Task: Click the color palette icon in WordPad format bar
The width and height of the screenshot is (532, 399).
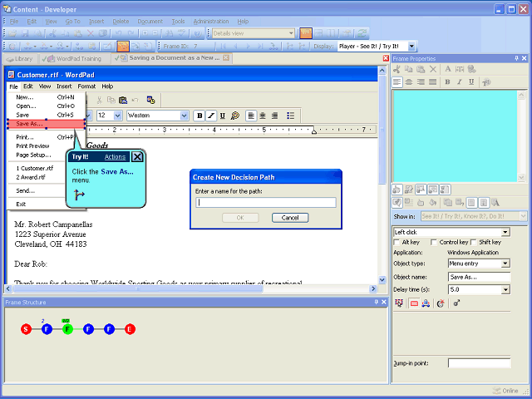Action: point(234,116)
